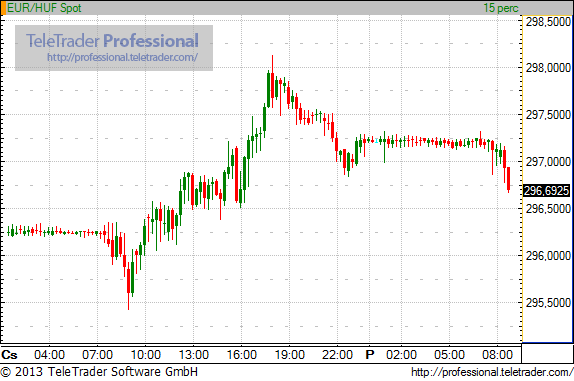
Task: Click the 08:00 time axis label
Action: [x=497, y=355]
